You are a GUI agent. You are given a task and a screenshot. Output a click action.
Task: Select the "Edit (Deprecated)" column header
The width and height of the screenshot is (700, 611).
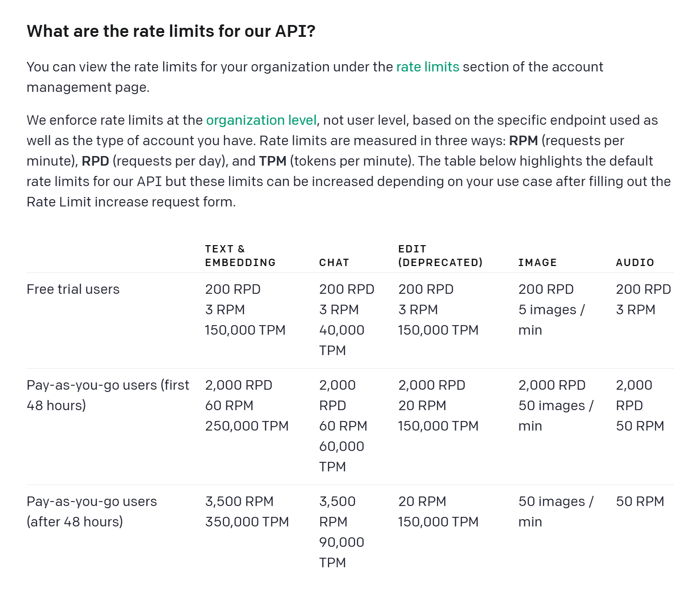click(440, 256)
